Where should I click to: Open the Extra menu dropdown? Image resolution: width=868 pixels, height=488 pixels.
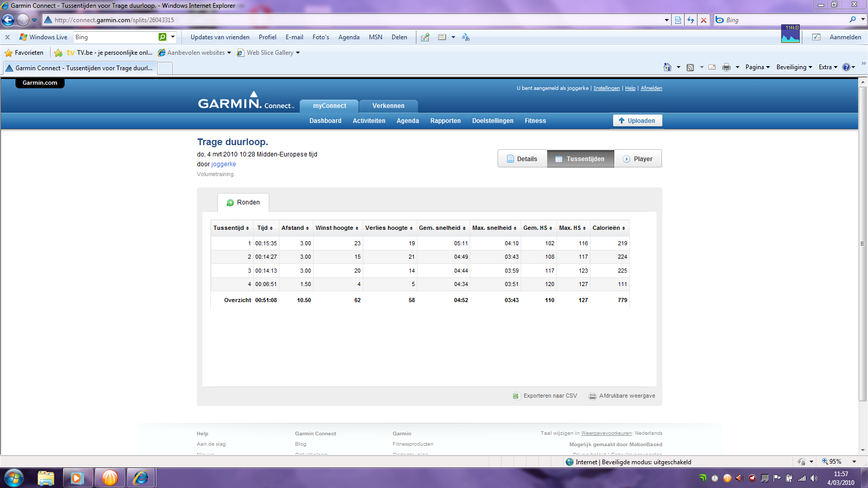[828, 67]
